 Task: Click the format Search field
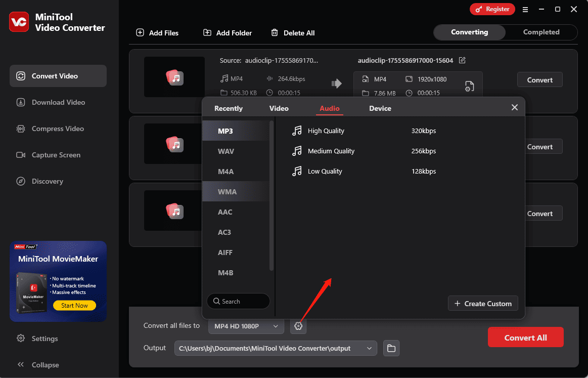pos(238,301)
